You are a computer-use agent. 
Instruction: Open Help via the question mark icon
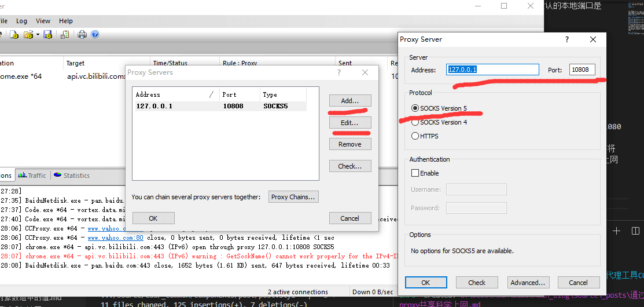coord(94,35)
